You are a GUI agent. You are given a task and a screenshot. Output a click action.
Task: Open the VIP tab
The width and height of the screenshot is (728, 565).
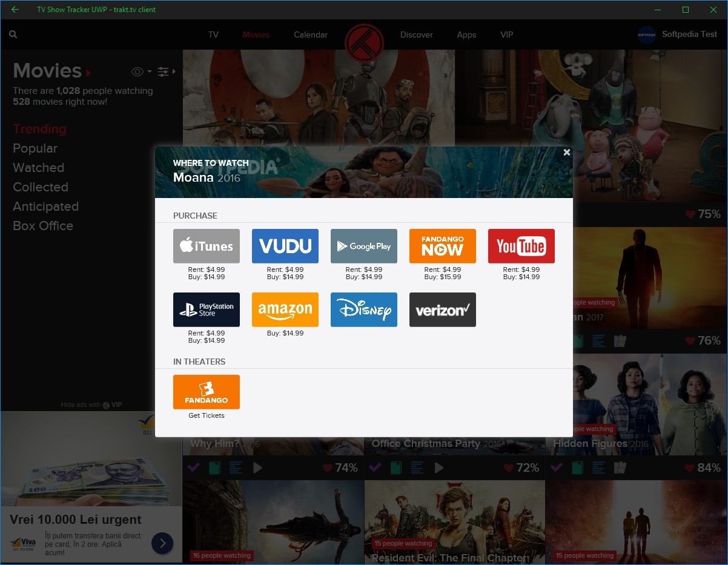(x=507, y=35)
